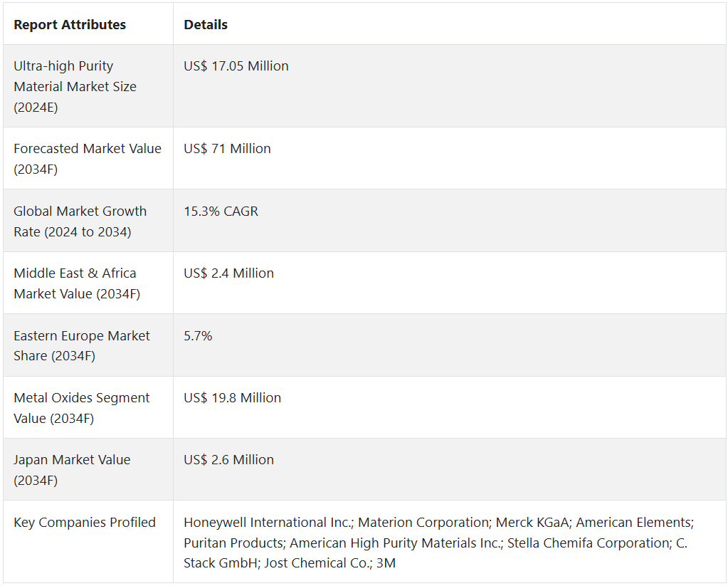728x586 pixels.
Task: Select the Global Market Growth Rate label
Action: 80,221
